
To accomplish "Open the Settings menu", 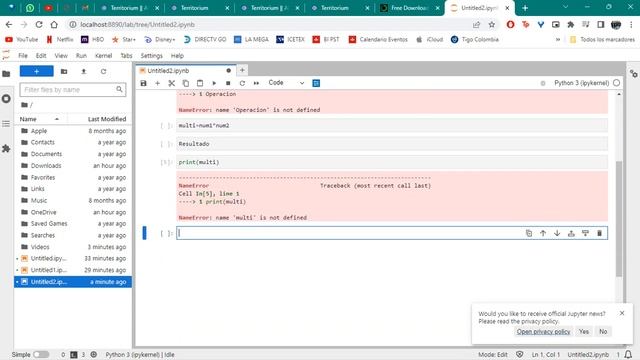I will click(151, 56).
